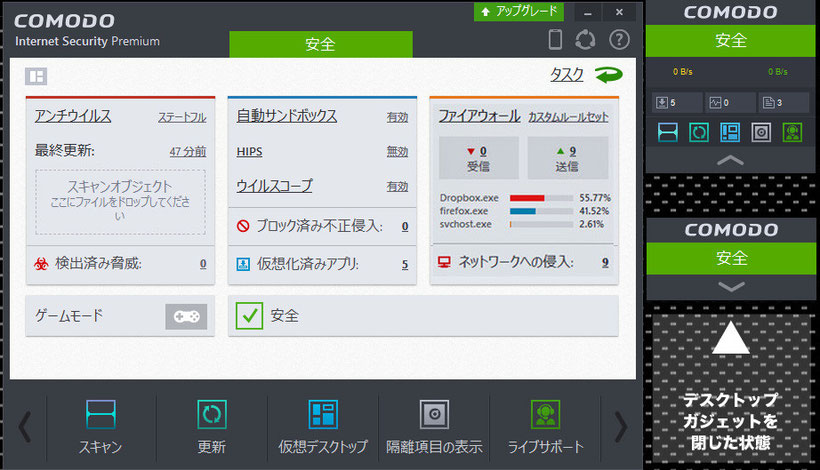This screenshot has width=820, height=470.
Task: Click the upper widget 安全 status bar
Action: (x=731, y=41)
